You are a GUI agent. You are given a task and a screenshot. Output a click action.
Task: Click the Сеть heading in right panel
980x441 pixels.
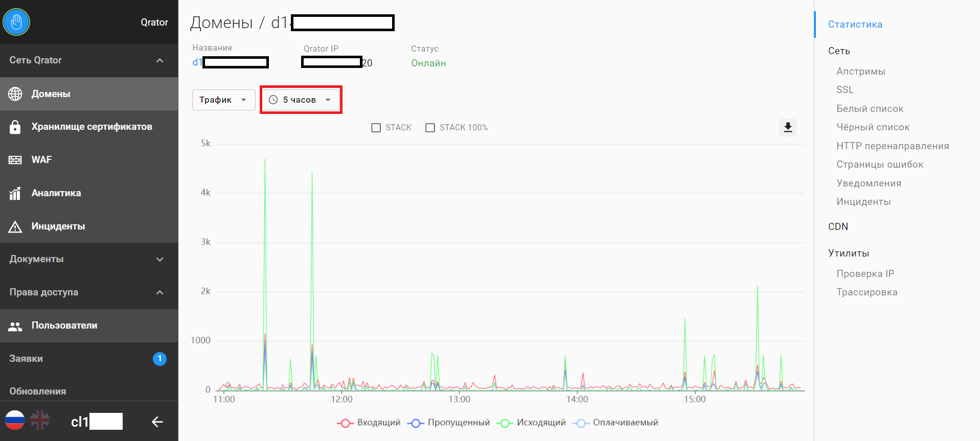tap(839, 51)
